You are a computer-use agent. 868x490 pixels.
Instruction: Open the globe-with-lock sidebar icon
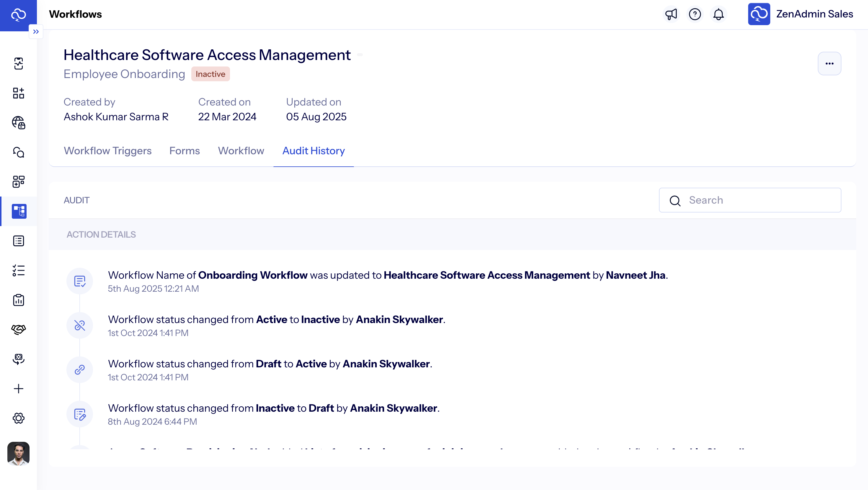coord(19,123)
